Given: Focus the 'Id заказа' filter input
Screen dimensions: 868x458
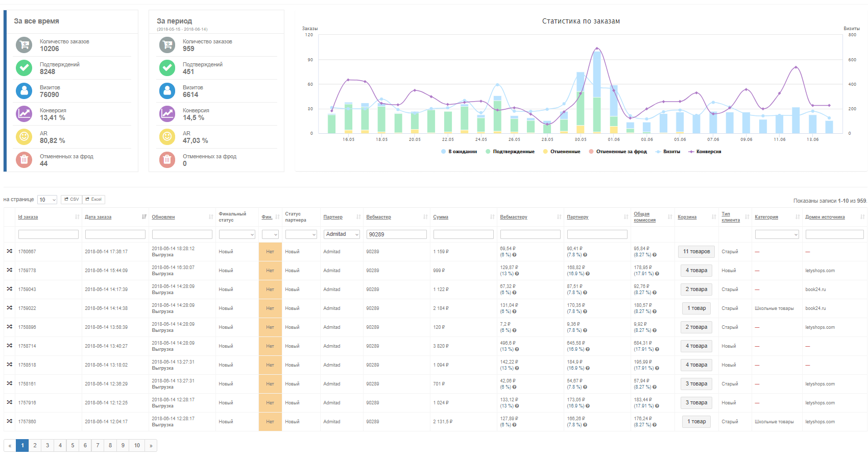Looking at the screenshot, I should pos(49,234).
